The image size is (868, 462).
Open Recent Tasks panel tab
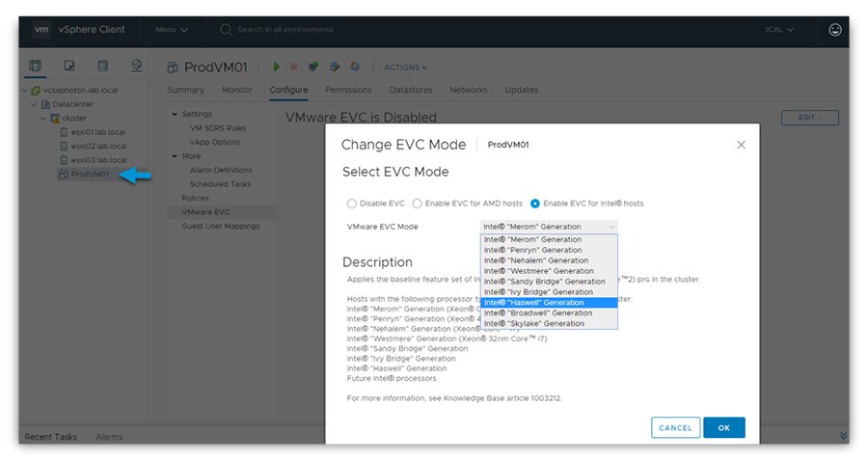50,437
